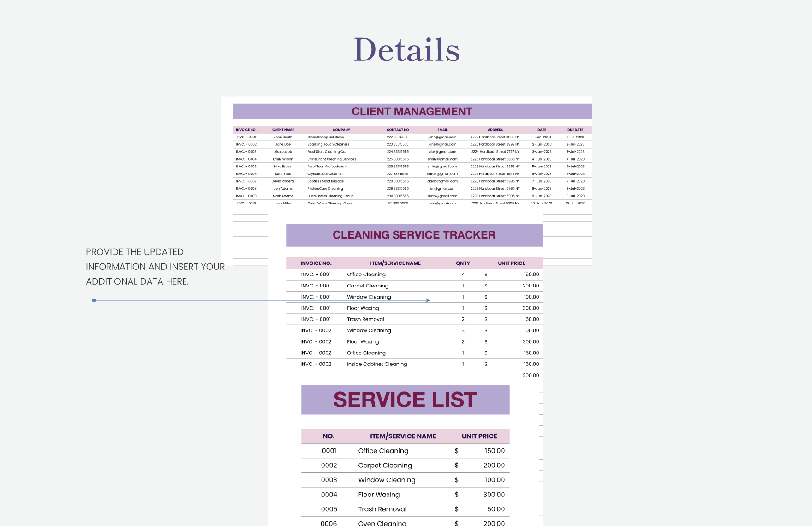
Task: Click the jane@gmail.com email link
Action: coord(442,144)
